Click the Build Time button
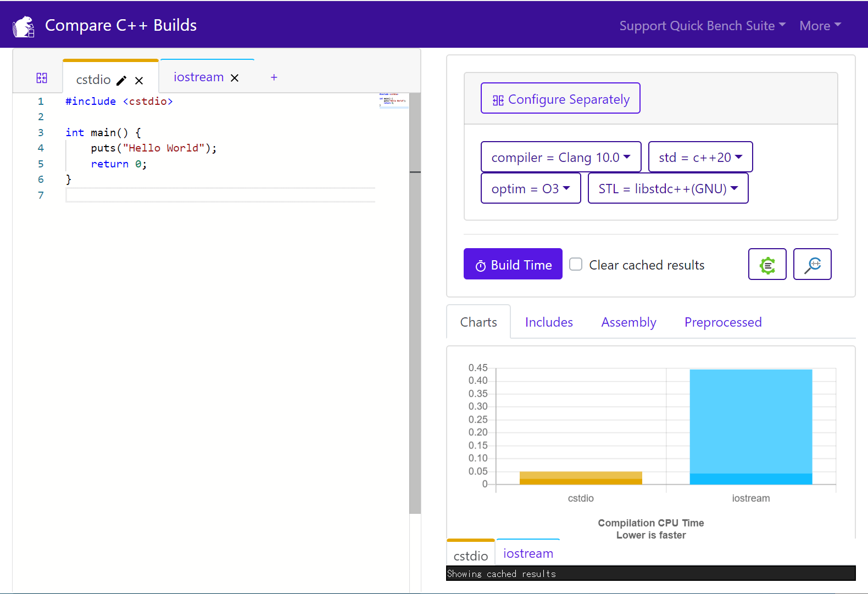868x594 pixels. click(513, 264)
